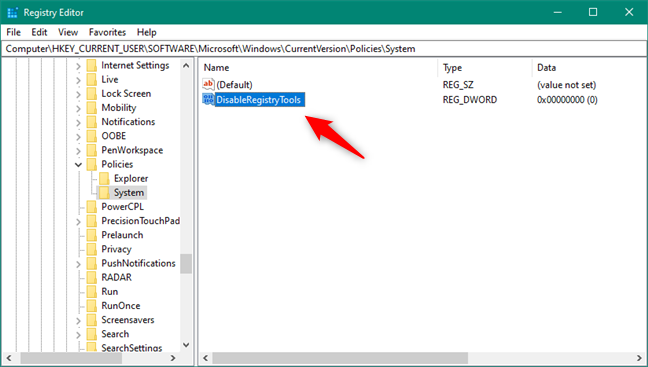
Task: Click the Privacy folder icon
Action: [x=92, y=249]
